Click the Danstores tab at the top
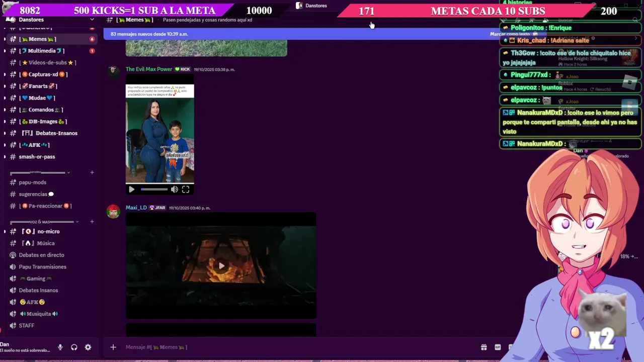This screenshot has height=362, width=644. click(312, 6)
